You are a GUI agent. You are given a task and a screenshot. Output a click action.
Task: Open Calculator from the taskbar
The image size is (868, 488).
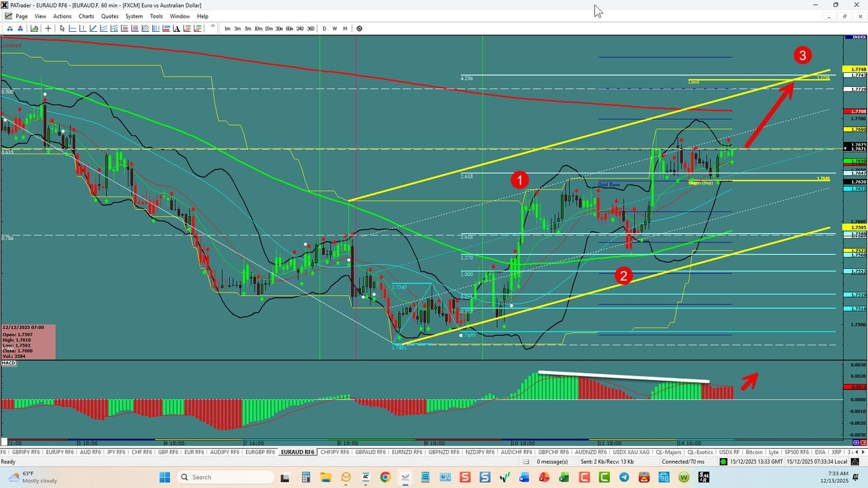pos(306,477)
